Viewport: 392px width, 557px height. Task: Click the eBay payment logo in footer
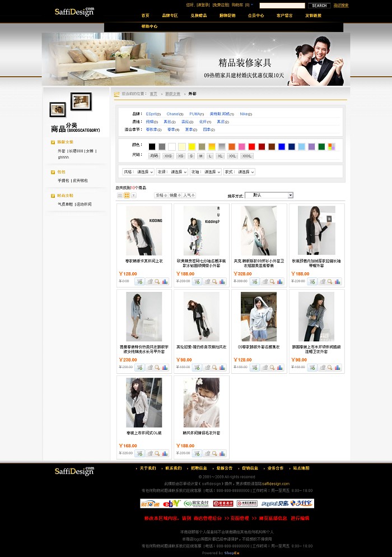pyautogui.click(x=171, y=503)
